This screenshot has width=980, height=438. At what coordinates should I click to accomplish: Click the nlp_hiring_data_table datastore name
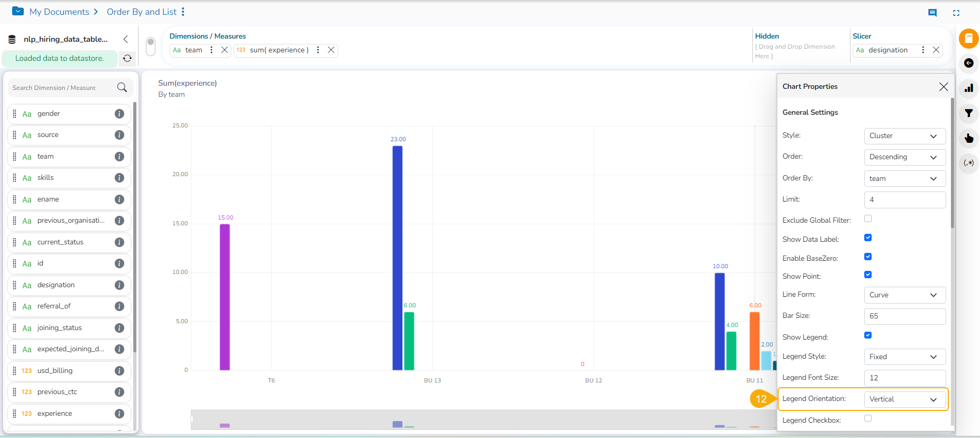pos(66,39)
